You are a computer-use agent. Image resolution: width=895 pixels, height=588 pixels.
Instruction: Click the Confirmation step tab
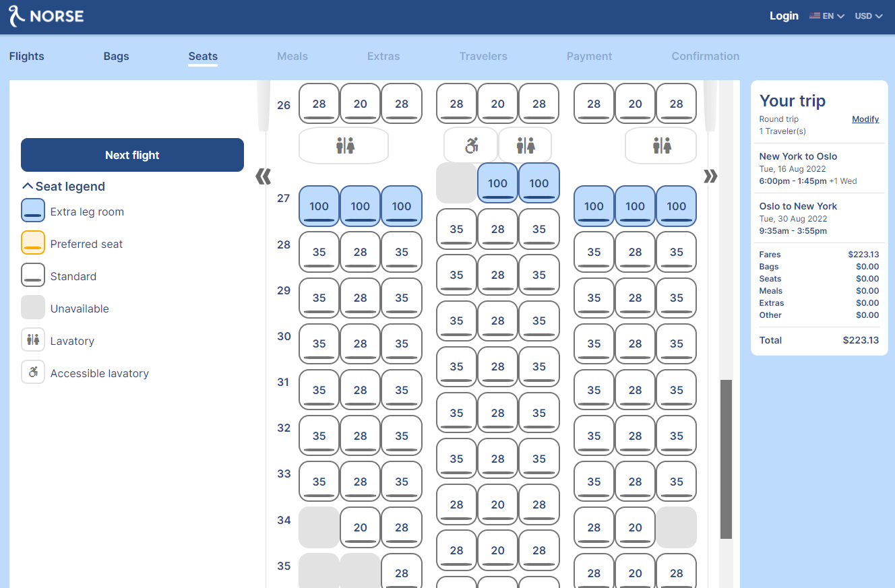(x=705, y=57)
